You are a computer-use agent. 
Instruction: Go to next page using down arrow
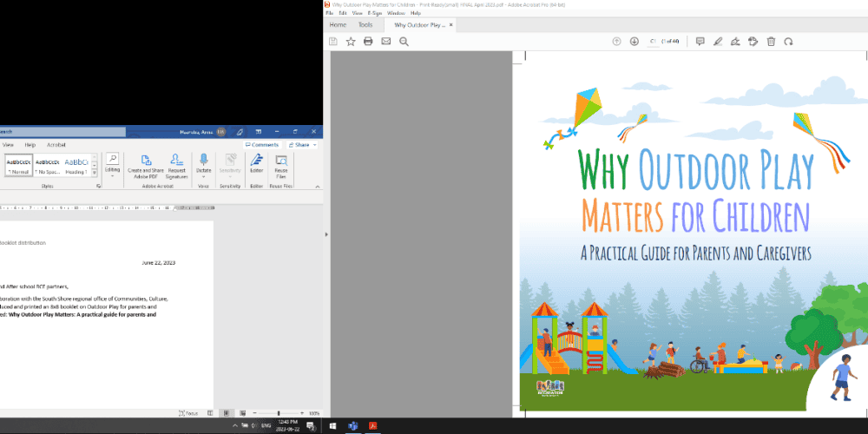(634, 42)
